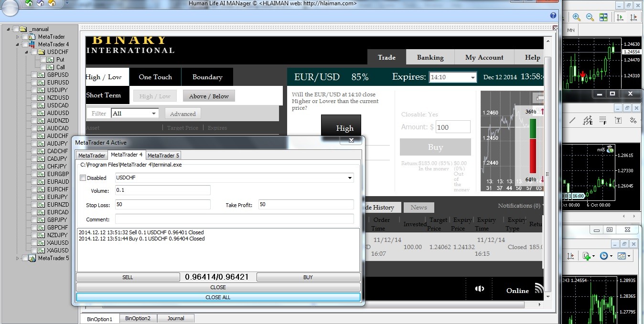Screen dimensions: 644x324
Task: Select the Fibonacci retracement tool
Action: [x=603, y=120]
